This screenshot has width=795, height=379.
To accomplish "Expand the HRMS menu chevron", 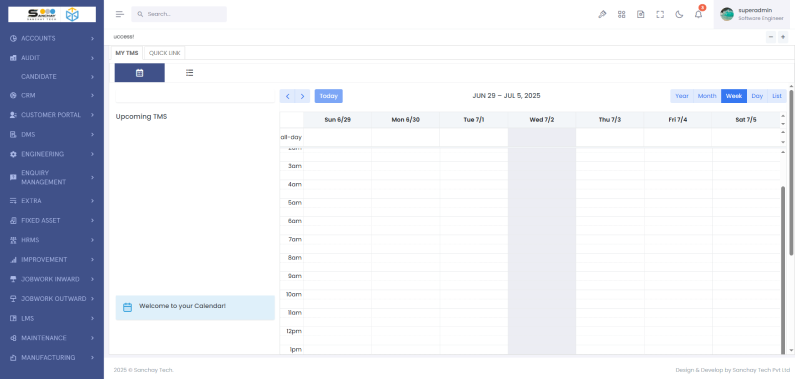I will click(x=92, y=240).
